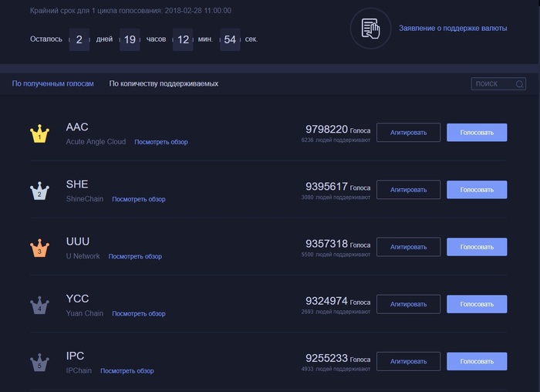Click the 5500 supporters text
This screenshot has width=540, height=392.
[336, 254]
